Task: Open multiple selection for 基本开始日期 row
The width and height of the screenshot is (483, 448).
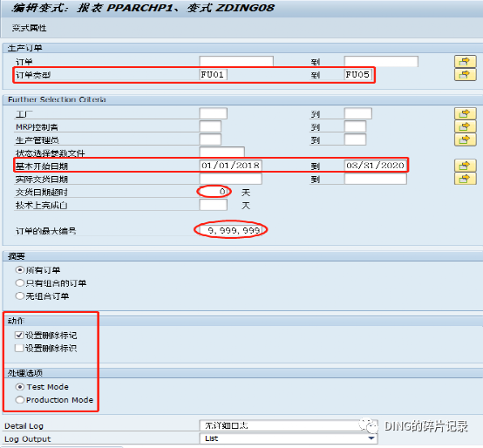Action: (465, 166)
